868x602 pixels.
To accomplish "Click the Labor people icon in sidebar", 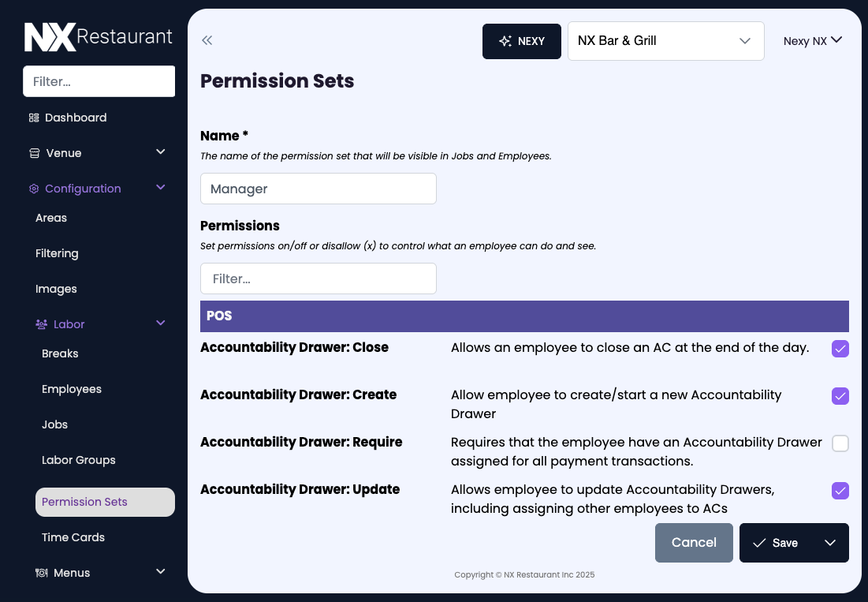I will [x=40, y=323].
